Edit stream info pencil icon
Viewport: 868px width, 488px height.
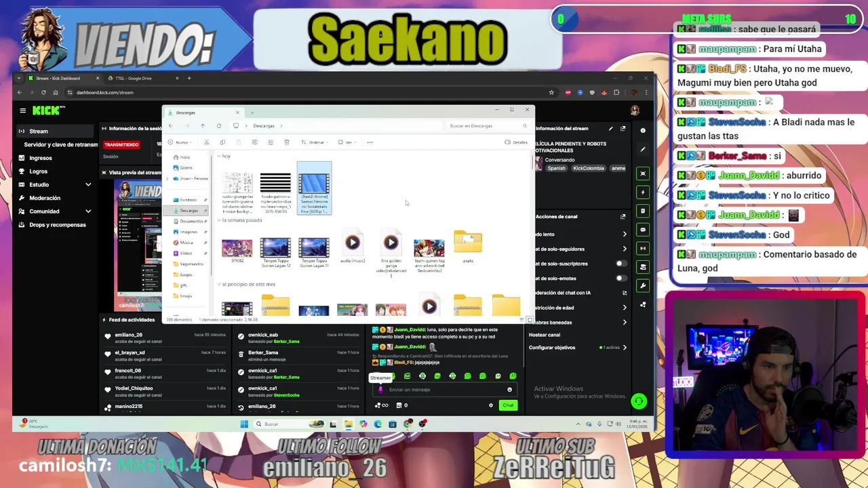point(610,128)
